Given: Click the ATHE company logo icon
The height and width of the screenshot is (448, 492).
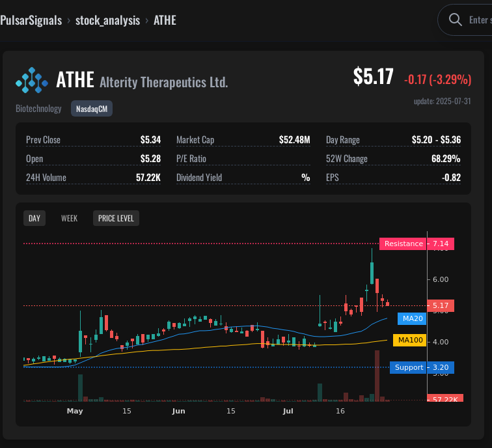Looking at the screenshot, I should [x=32, y=80].
